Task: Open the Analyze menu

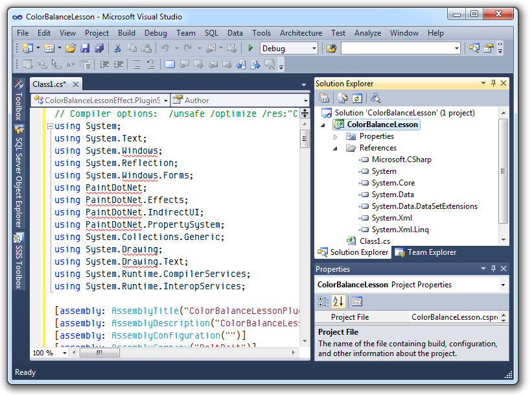Action: [368, 33]
